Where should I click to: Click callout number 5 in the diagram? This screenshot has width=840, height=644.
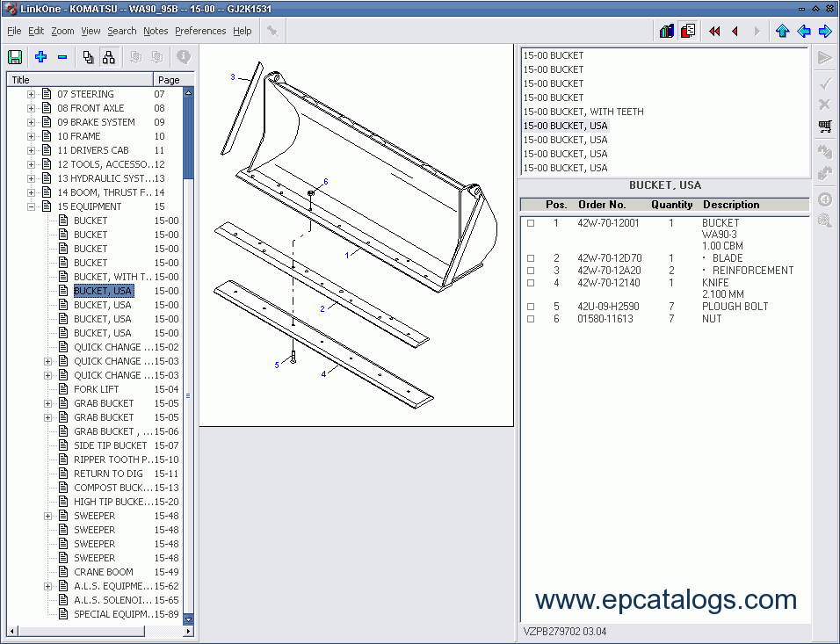[277, 365]
